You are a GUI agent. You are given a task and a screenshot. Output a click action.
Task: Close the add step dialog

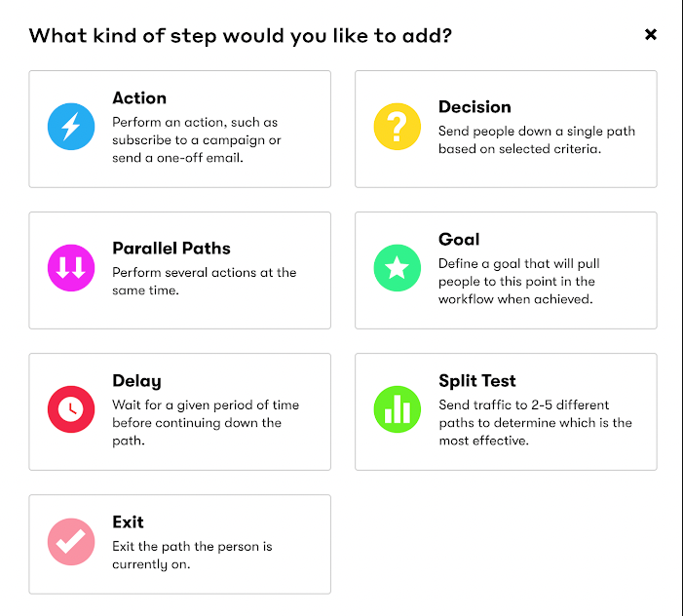point(650,34)
